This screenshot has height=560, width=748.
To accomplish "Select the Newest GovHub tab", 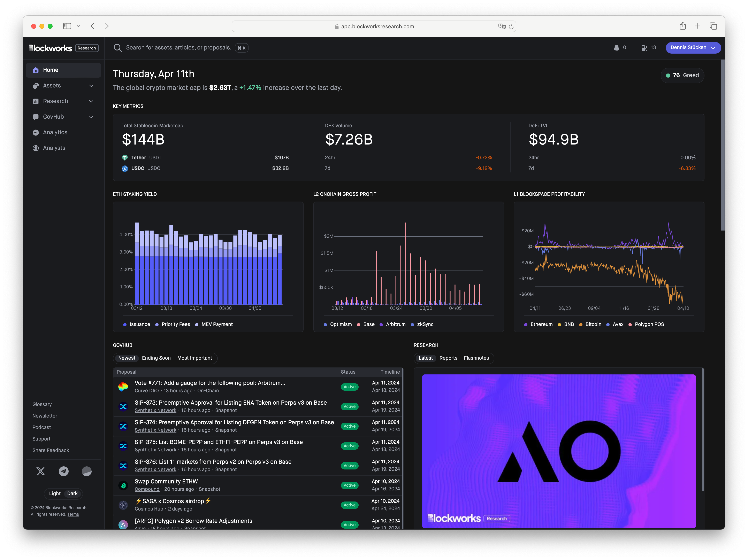I will click(x=127, y=358).
